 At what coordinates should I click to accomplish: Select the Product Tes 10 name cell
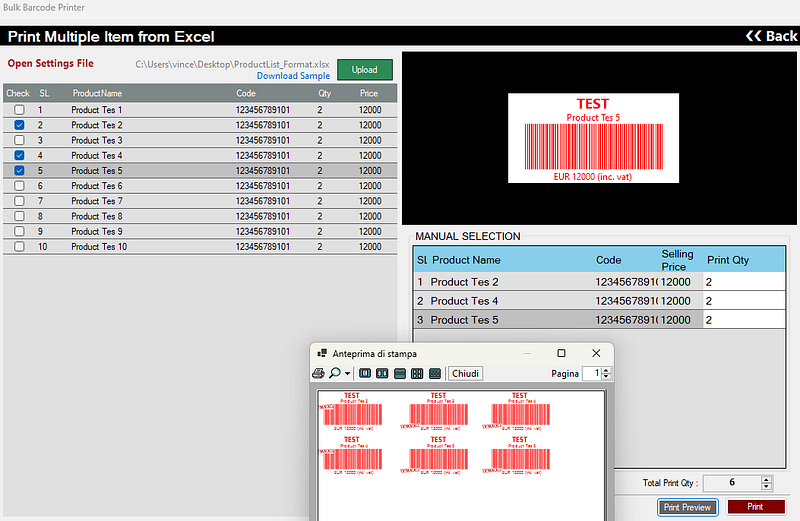[x=99, y=246]
